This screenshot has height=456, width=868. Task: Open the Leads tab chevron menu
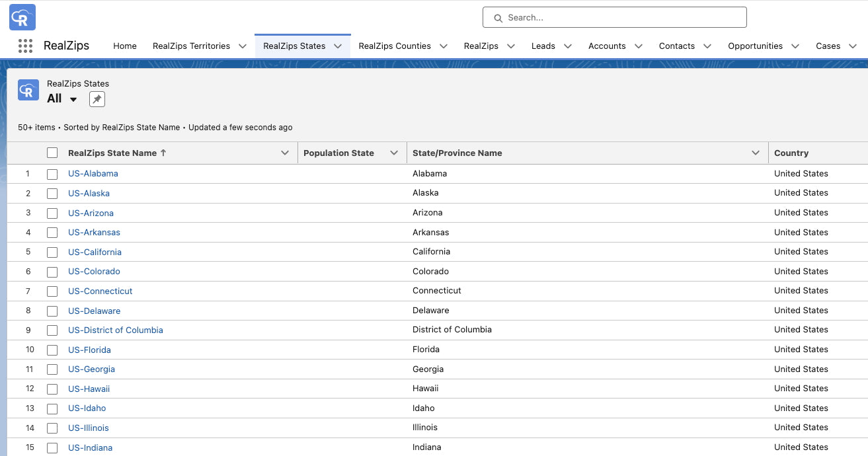coord(568,46)
